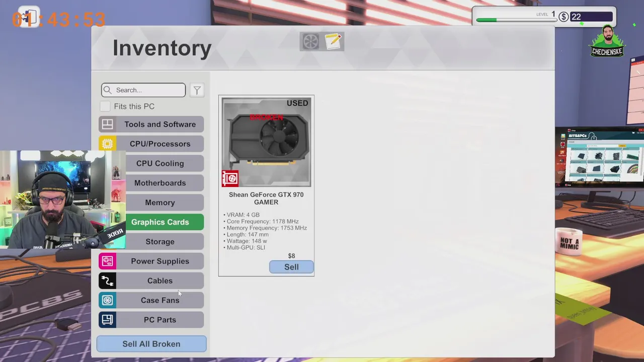Click the Tools and Software category icon

[x=107, y=124]
